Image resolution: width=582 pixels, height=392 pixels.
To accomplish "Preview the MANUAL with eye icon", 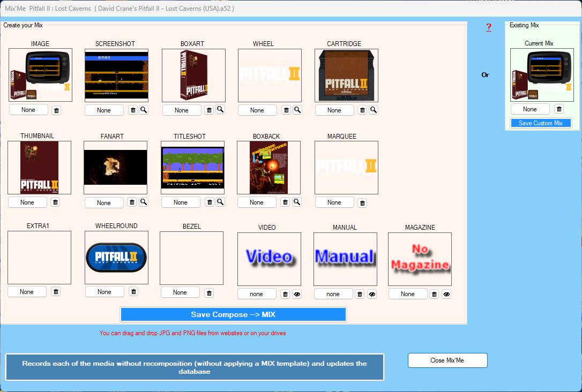I will pyautogui.click(x=372, y=294).
